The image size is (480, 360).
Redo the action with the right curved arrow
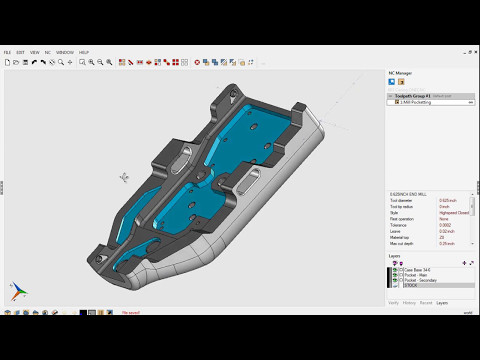(x=43, y=62)
